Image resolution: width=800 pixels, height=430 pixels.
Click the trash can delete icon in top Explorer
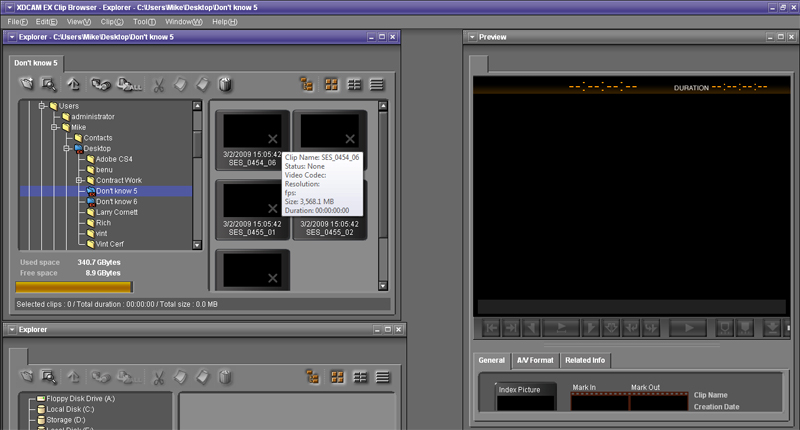[x=225, y=85]
